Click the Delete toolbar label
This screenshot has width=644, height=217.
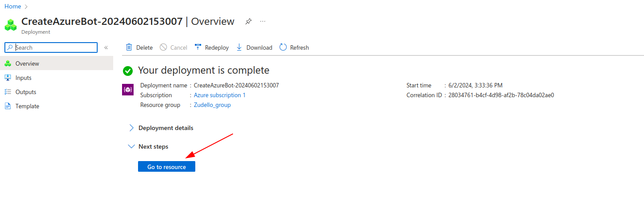[144, 47]
